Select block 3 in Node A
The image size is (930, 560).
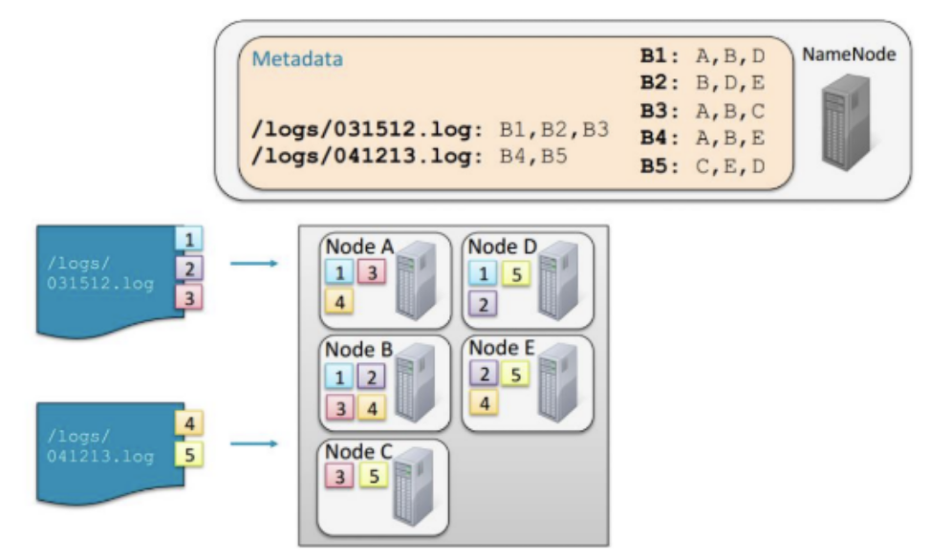(x=372, y=272)
